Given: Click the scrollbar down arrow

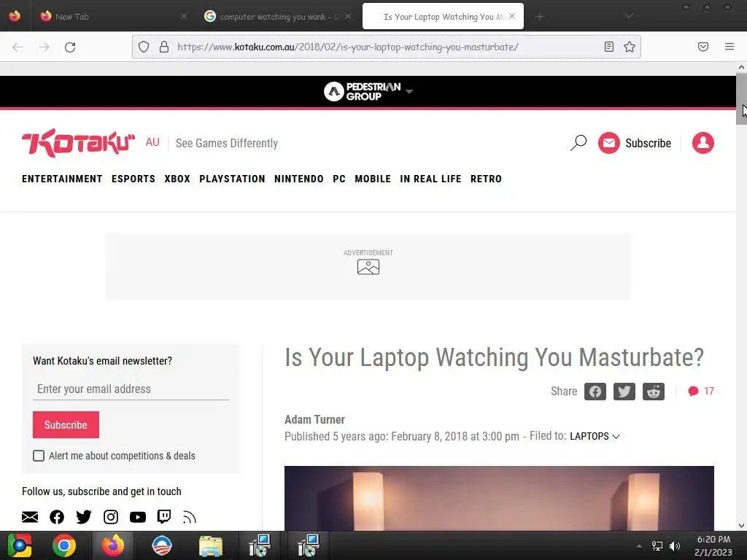Looking at the screenshot, I should (741, 526).
